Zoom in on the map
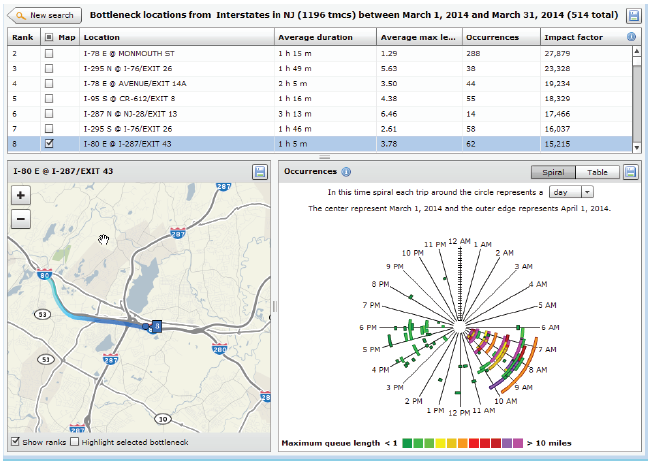This screenshot has height=463, width=649. 21,197
